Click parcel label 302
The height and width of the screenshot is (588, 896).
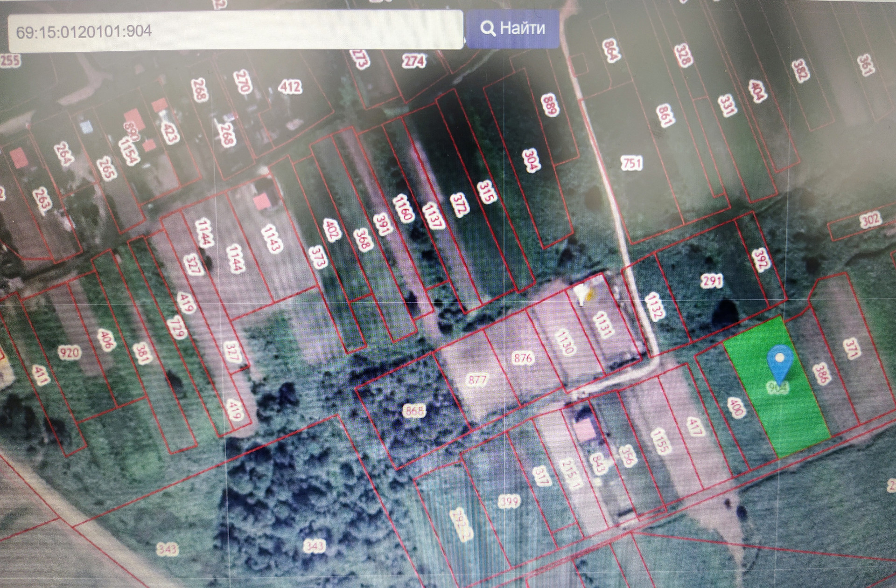[869, 220]
